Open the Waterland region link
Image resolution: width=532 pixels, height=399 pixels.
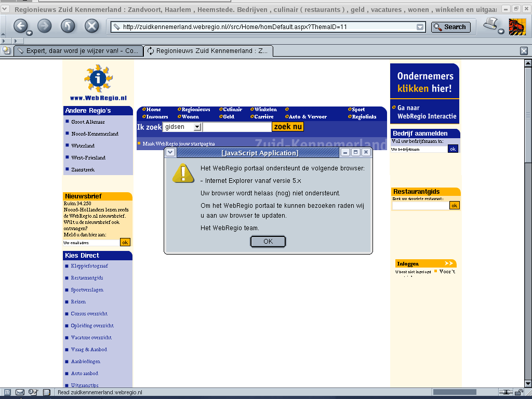pyautogui.click(x=83, y=145)
